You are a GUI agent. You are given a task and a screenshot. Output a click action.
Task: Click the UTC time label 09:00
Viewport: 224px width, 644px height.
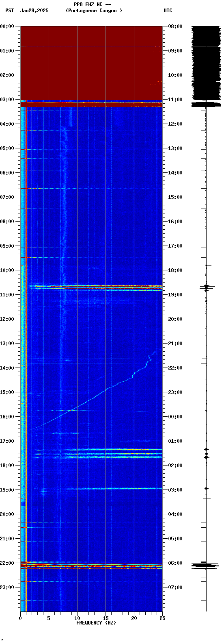point(175,50)
